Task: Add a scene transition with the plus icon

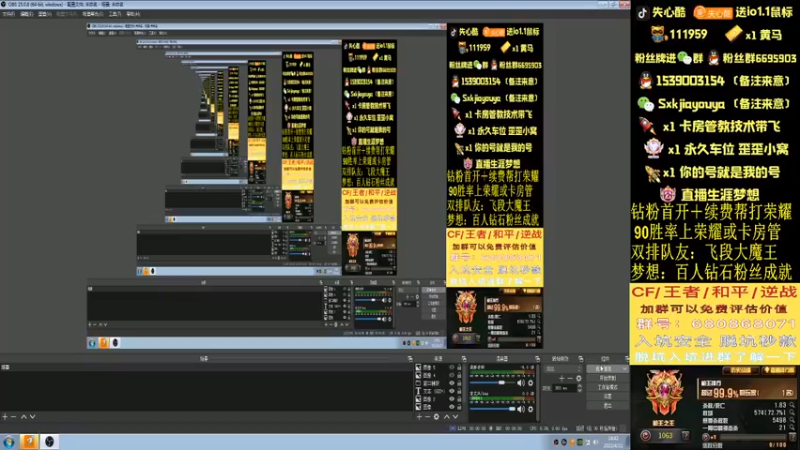Action: (562, 379)
